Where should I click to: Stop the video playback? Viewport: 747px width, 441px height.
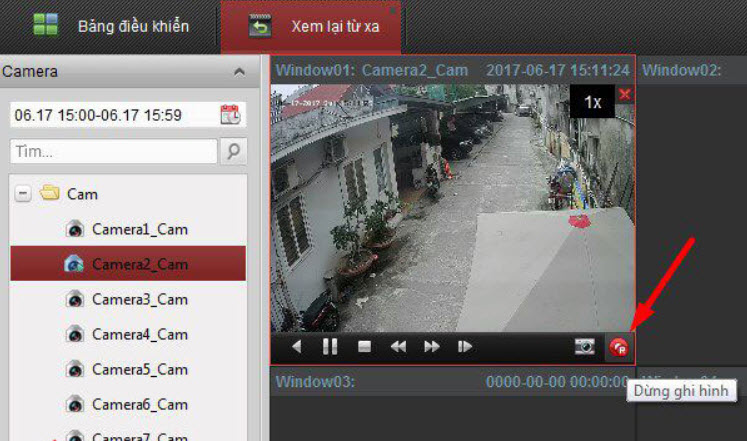point(364,347)
